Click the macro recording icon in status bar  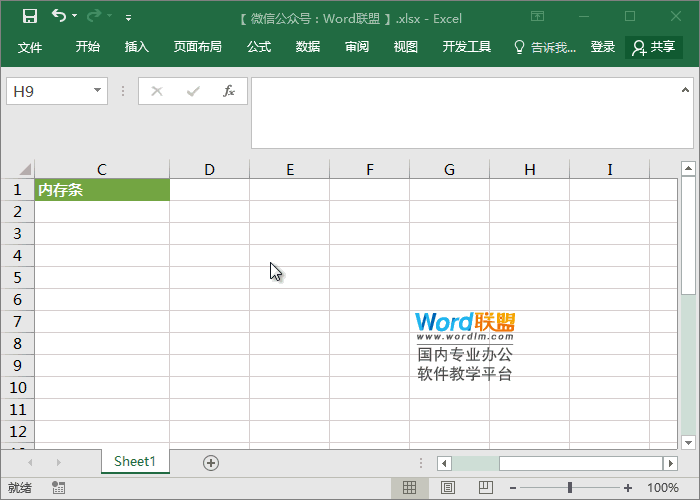click(59, 488)
